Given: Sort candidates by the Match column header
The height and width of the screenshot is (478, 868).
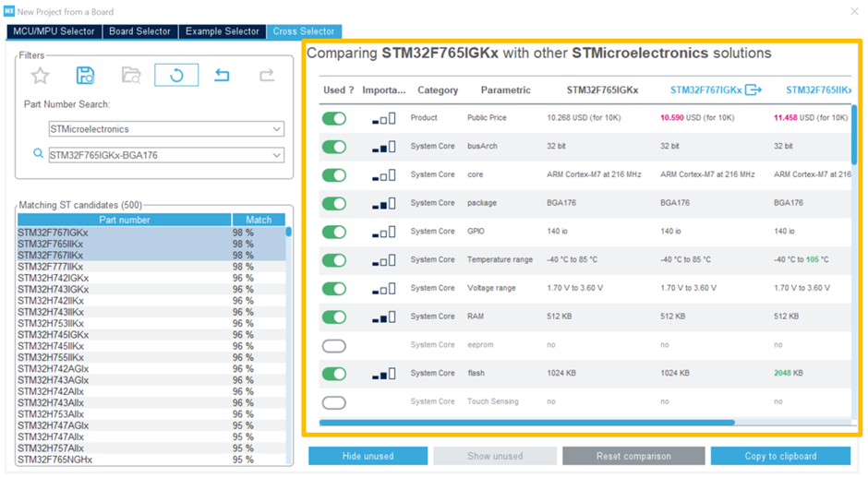Looking at the screenshot, I should (x=259, y=221).
